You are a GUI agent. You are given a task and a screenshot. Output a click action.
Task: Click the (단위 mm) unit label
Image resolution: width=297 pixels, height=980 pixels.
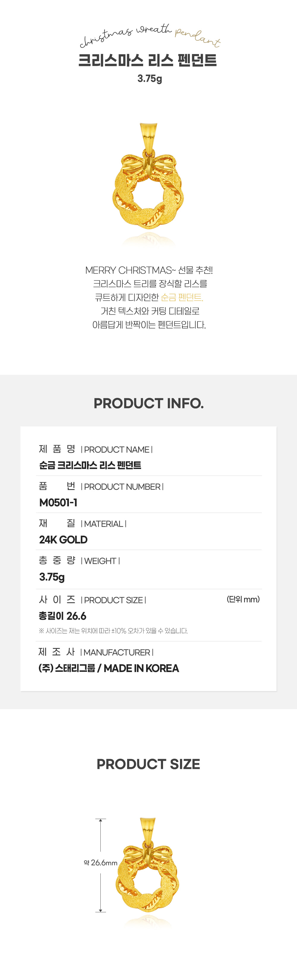[243, 599]
